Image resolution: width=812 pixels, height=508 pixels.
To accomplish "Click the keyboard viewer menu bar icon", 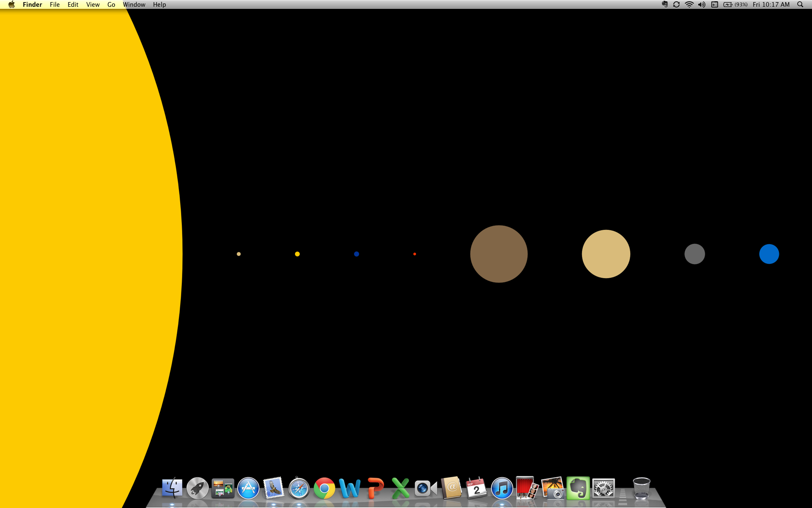I will point(715,4).
